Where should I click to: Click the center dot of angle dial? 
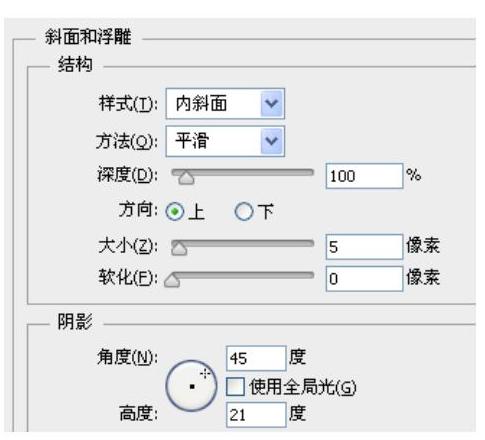(192, 387)
